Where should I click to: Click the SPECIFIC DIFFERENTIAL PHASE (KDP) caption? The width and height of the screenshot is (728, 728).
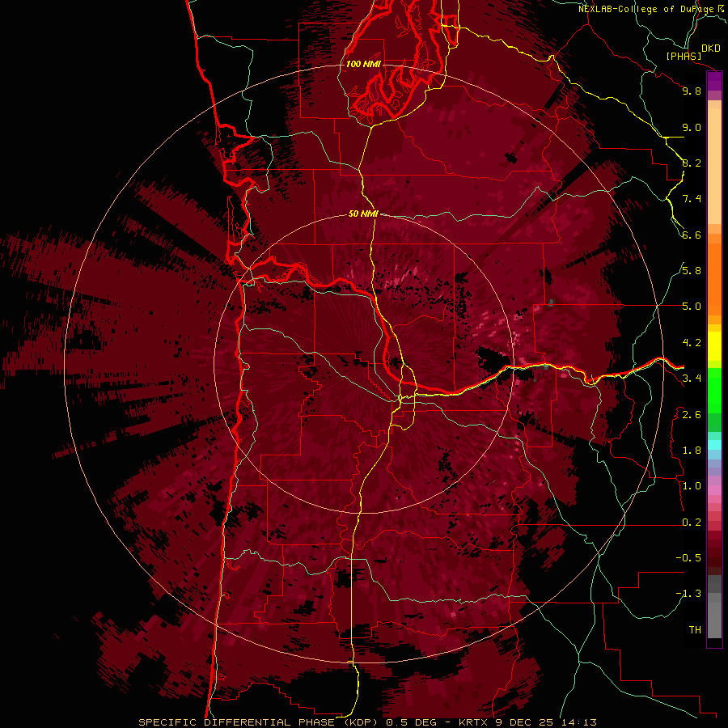point(257,722)
